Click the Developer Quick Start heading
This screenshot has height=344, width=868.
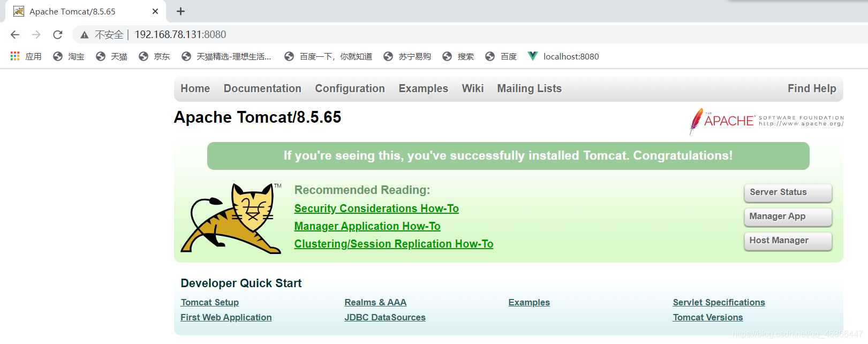click(241, 283)
